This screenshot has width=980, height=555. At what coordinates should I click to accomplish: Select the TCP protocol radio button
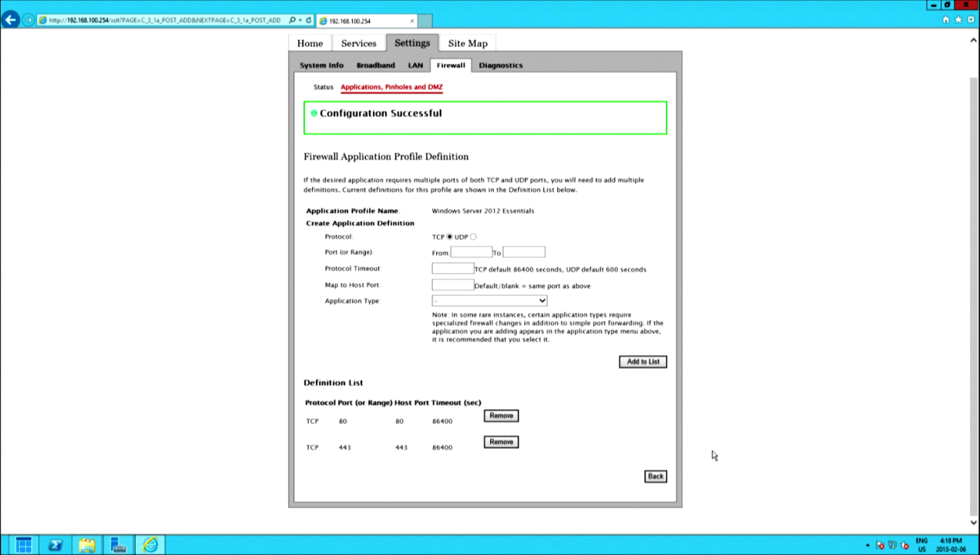(450, 237)
